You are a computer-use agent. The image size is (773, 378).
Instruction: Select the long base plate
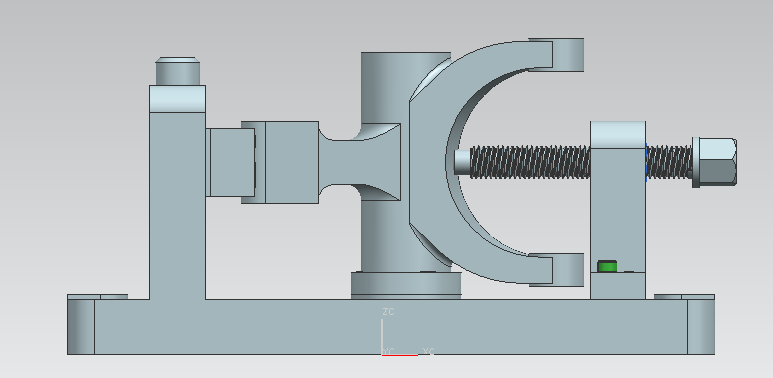coord(390,327)
